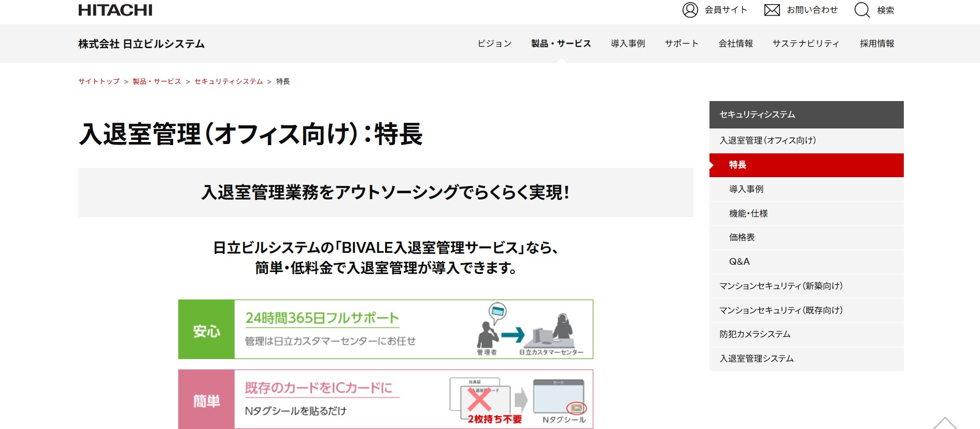Open the member site user icon
The image size is (980, 429).
[x=690, y=10]
